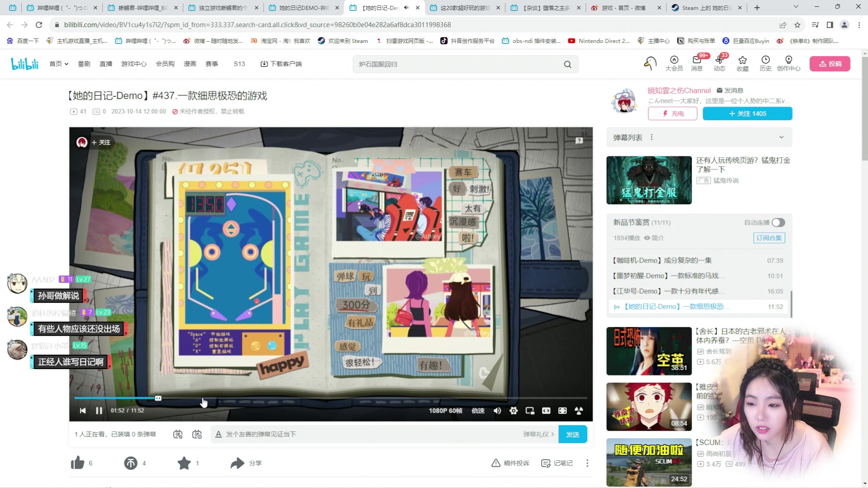
Task: Open the 倍速 playback speed menu
Action: point(477,410)
